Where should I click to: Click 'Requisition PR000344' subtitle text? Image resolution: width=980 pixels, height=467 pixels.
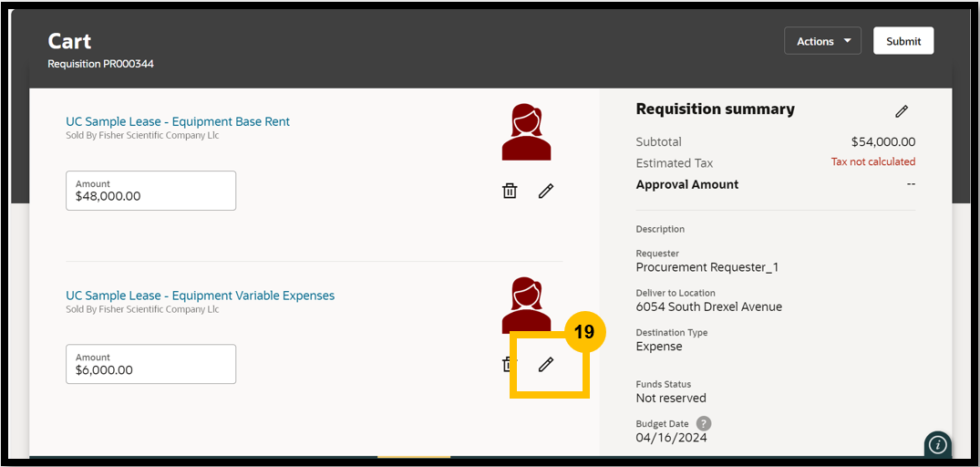(100, 64)
